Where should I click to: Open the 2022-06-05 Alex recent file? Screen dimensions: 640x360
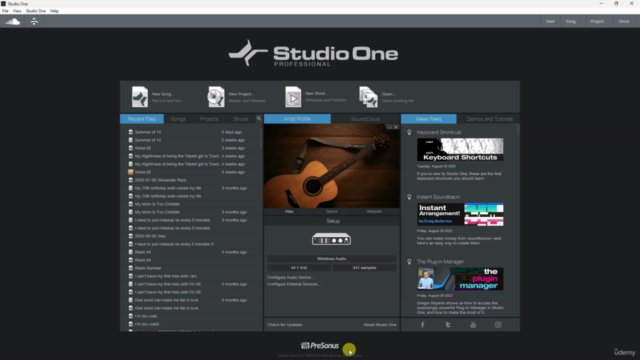[191, 236]
